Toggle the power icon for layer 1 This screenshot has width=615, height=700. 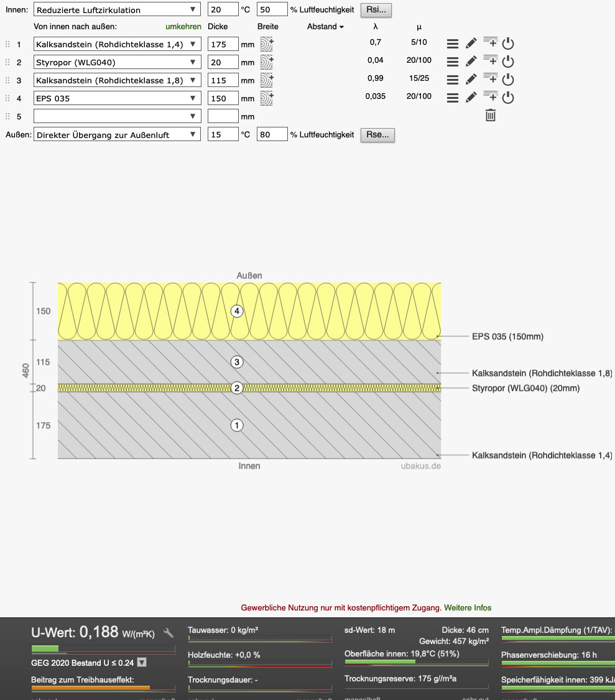[x=508, y=44]
